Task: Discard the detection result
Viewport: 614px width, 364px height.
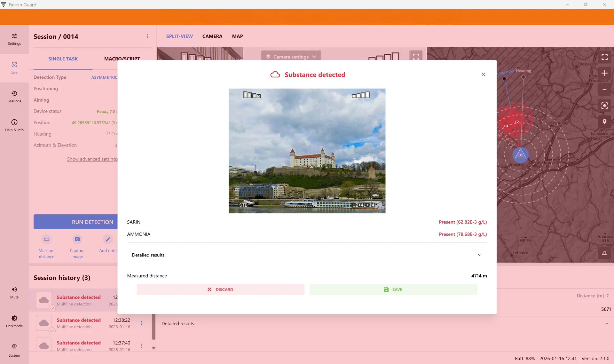Action: click(x=221, y=289)
